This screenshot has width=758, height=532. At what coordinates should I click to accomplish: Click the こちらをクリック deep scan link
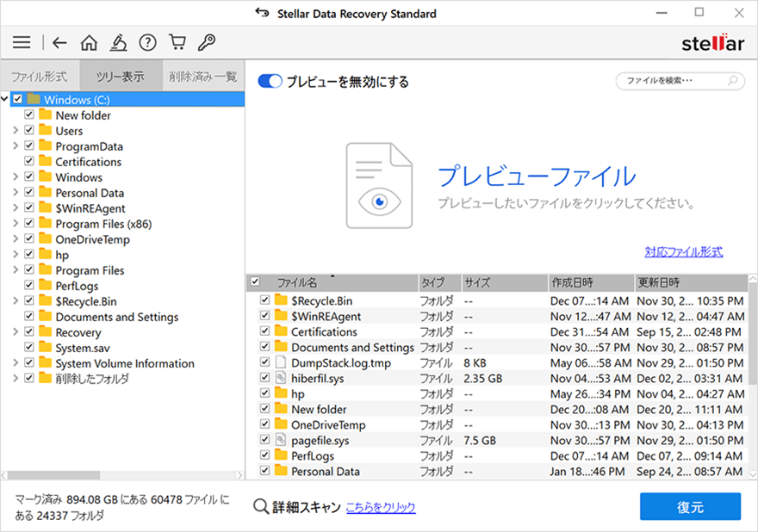pos(381,508)
